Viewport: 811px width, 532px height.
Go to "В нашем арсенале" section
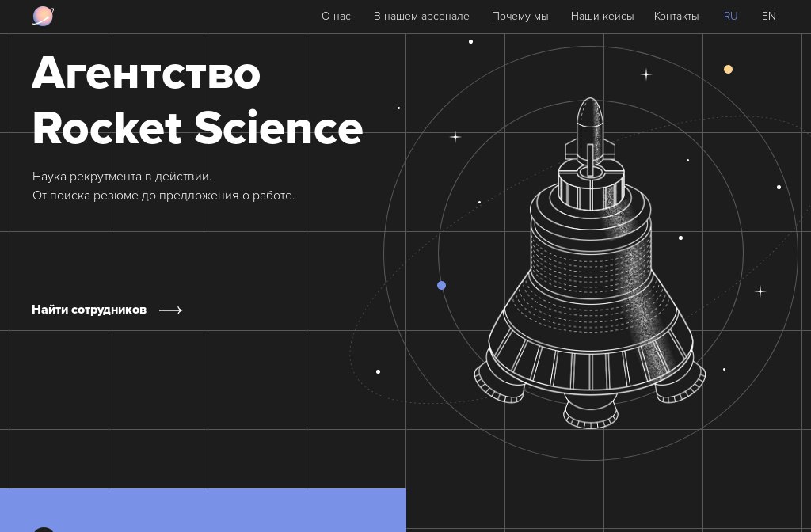point(421,17)
